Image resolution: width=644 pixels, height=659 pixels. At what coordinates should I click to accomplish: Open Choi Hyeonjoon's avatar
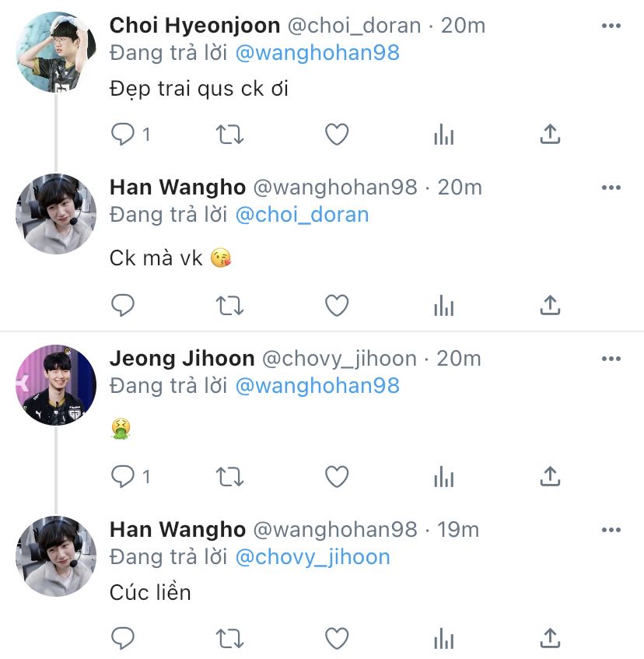click(55, 51)
